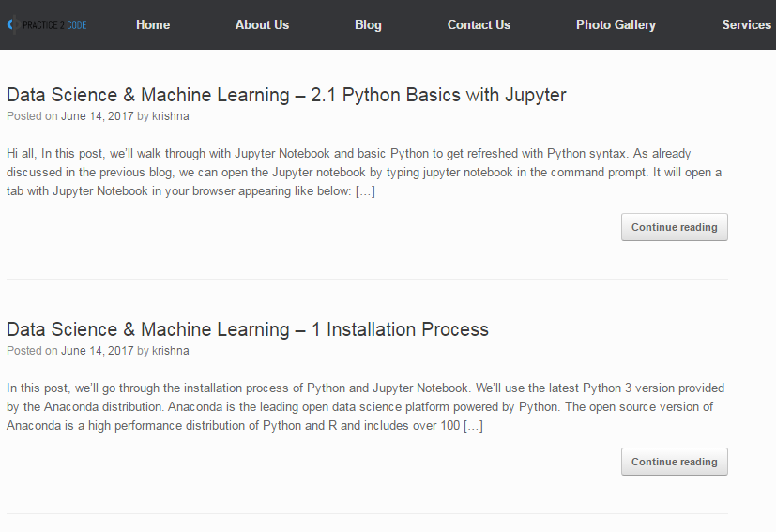Open the Installation Process post title
Image resolution: width=776 pixels, height=532 pixels.
tap(248, 329)
